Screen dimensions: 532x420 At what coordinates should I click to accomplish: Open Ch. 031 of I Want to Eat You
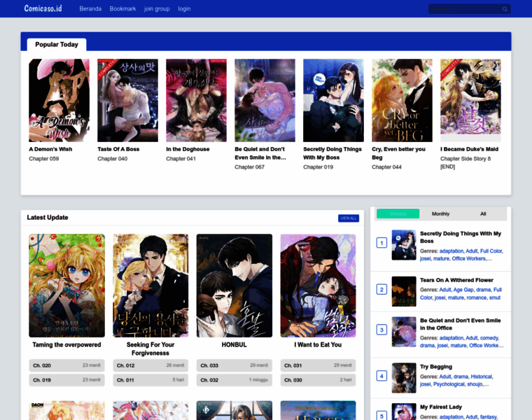(x=318, y=365)
